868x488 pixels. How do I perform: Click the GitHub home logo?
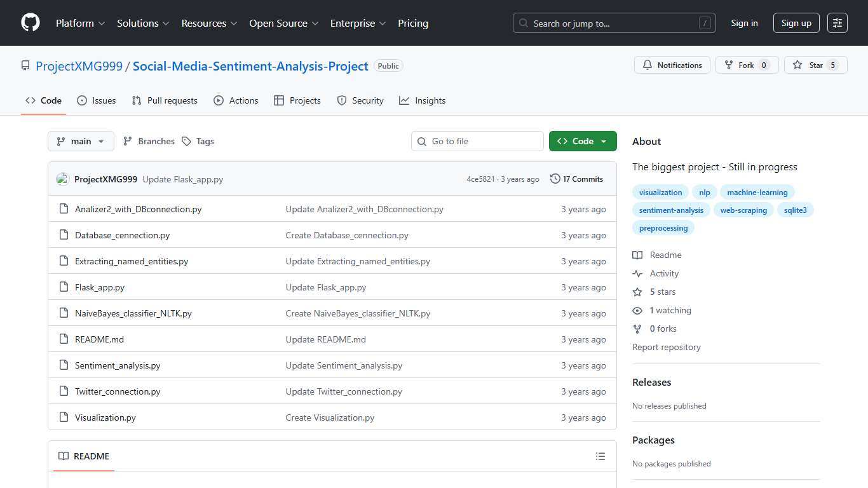click(30, 22)
